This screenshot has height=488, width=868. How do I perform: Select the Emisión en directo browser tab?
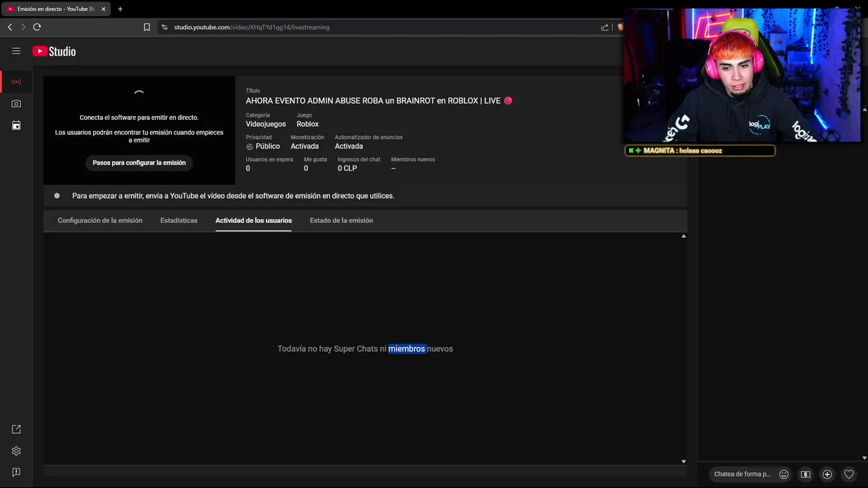click(x=56, y=9)
